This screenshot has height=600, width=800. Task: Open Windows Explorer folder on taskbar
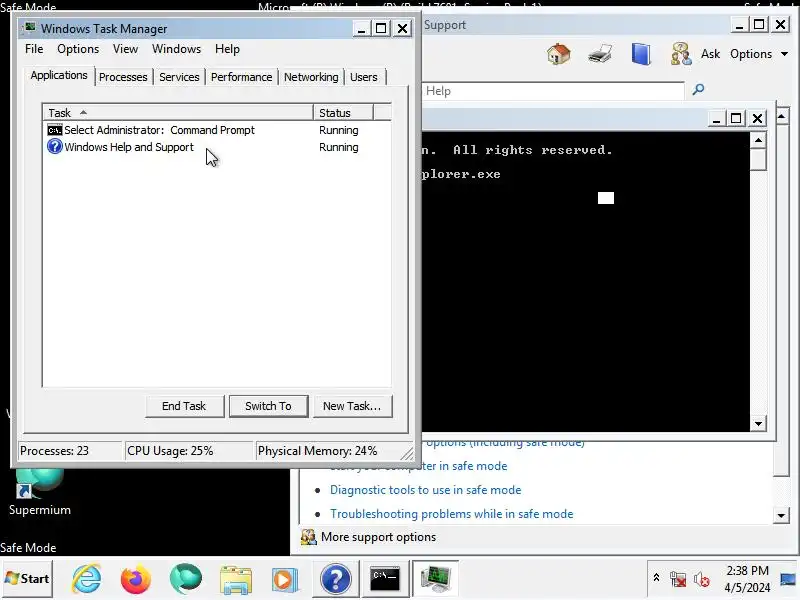coord(236,580)
